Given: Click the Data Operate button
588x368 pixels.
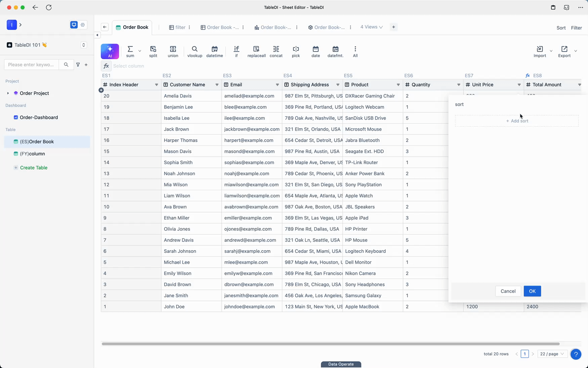Looking at the screenshot, I should (341, 364).
